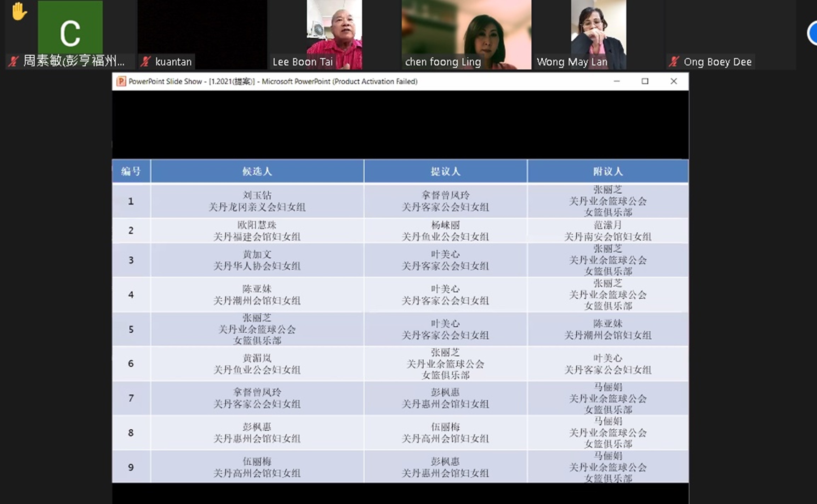
Task: Click the PowerPoint Slide Show title bar text
Action: tap(273, 81)
